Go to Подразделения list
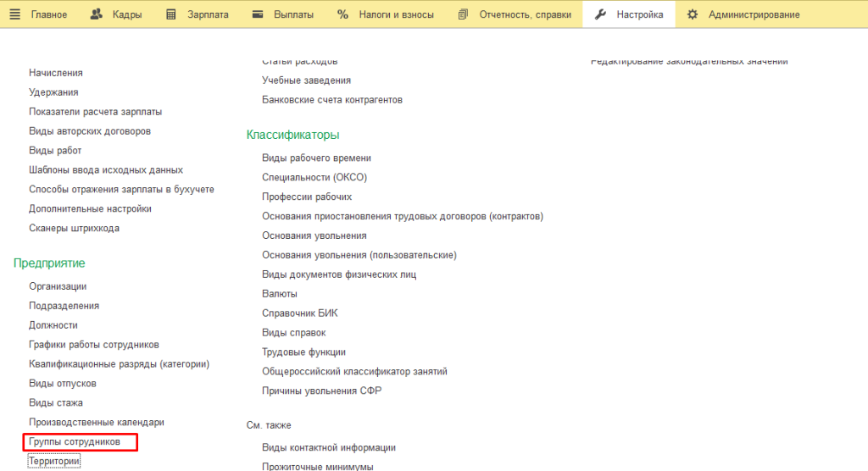The height and width of the screenshot is (471, 868). coord(64,306)
